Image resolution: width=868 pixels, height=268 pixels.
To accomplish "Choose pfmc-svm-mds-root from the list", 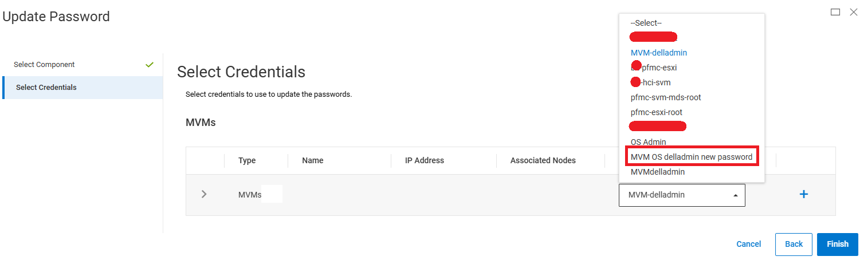I will pos(666,97).
